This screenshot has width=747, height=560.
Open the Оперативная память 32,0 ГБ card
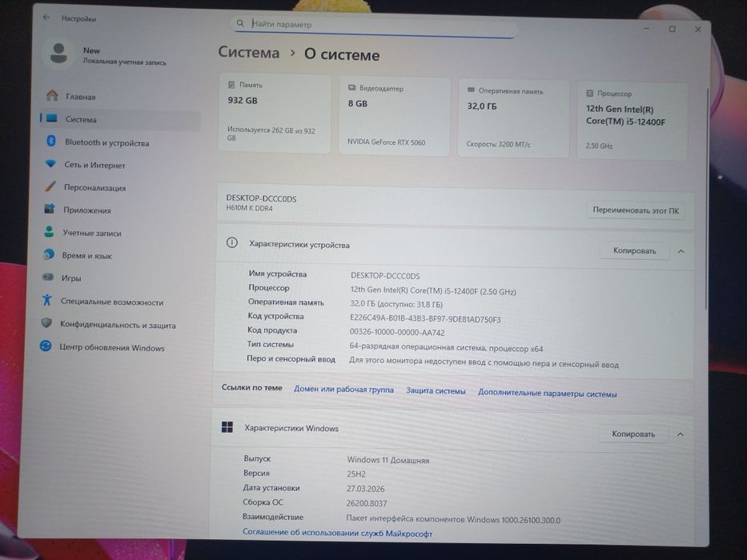click(513, 118)
